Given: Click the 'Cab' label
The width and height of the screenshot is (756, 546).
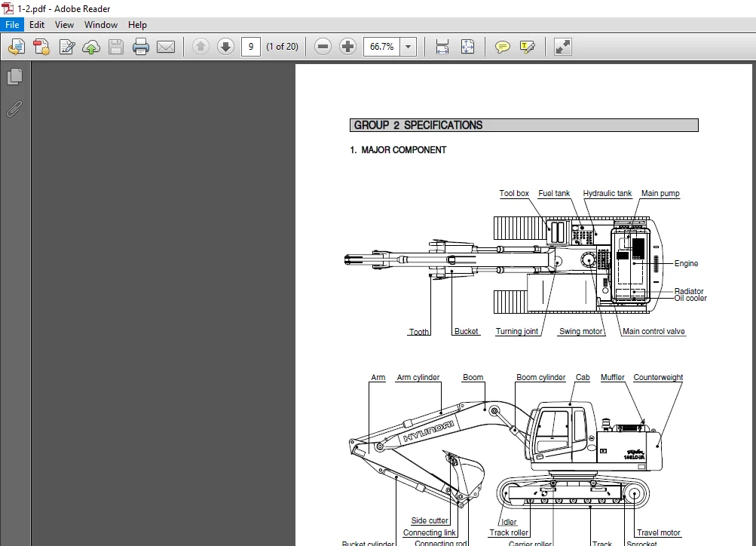Looking at the screenshot, I should [583, 377].
